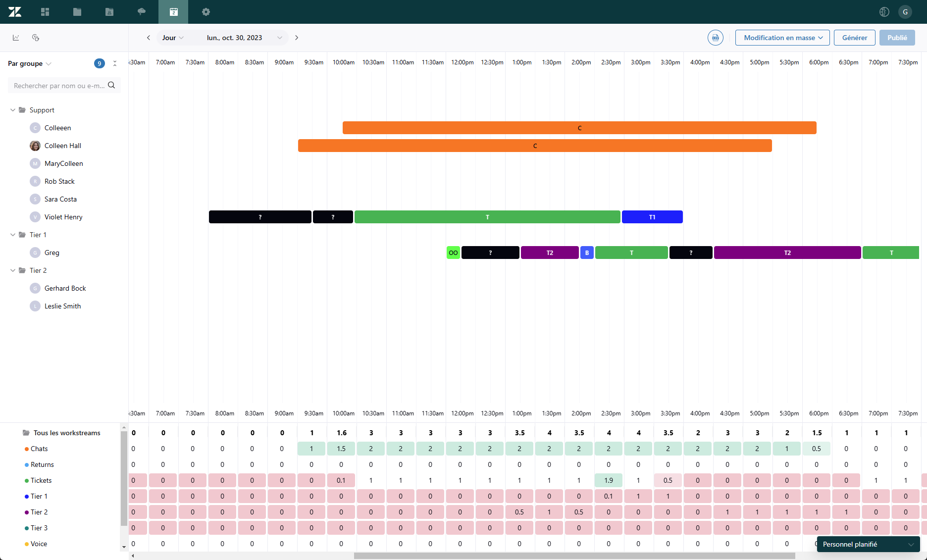The height and width of the screenshot is (560, 927).
Task: Go to next day arrow
Action: click(x=297, y=38)
